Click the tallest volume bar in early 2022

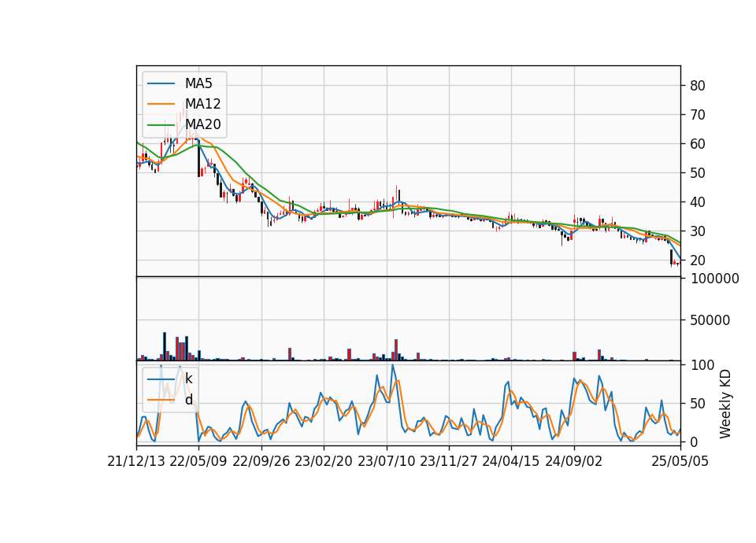165,346
